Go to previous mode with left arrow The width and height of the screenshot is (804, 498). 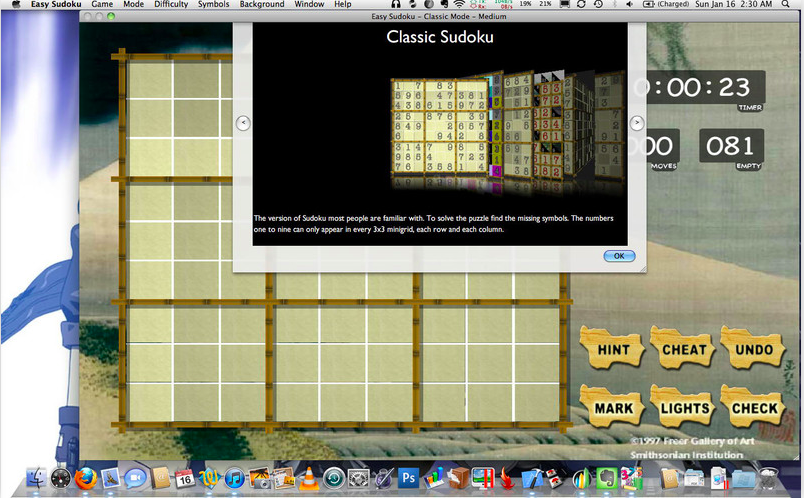pyautogui.click(x=243, y=123)
